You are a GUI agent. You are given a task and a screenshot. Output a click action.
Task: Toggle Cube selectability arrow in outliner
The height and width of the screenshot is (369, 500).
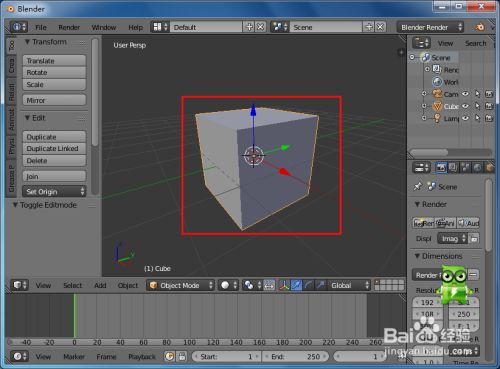point(477,106)
